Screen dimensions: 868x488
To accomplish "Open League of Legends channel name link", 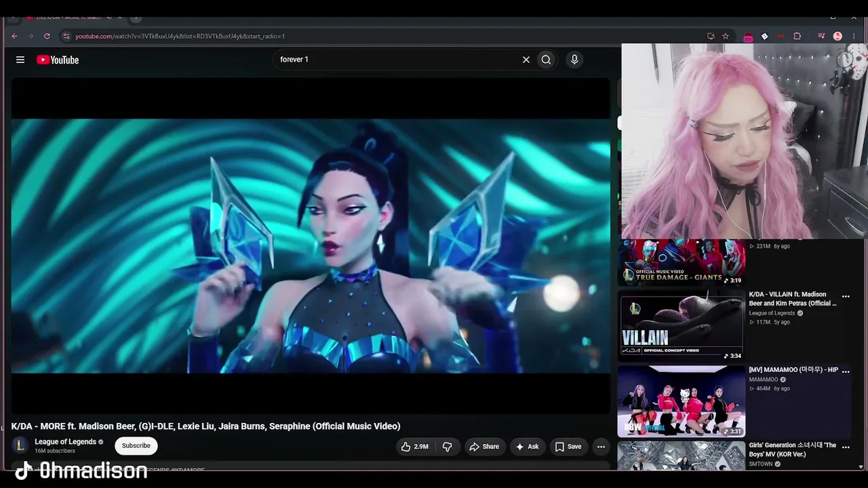I will click(65, 442).
